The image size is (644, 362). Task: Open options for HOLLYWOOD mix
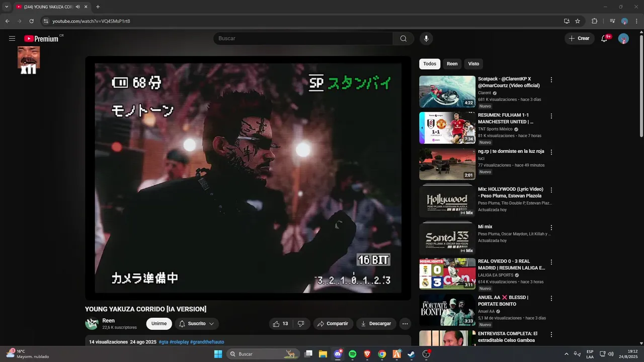(551, 190)
